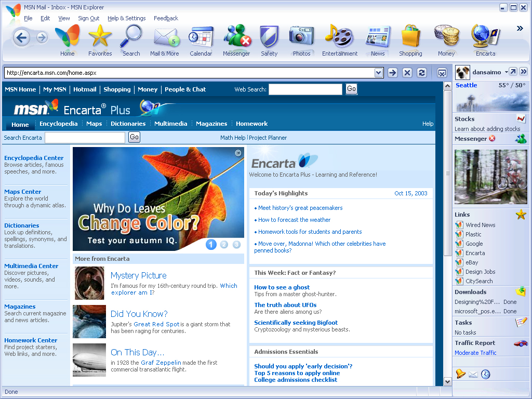
Task: Click the Search Encarta input field
Action: (x=85, y=138)
